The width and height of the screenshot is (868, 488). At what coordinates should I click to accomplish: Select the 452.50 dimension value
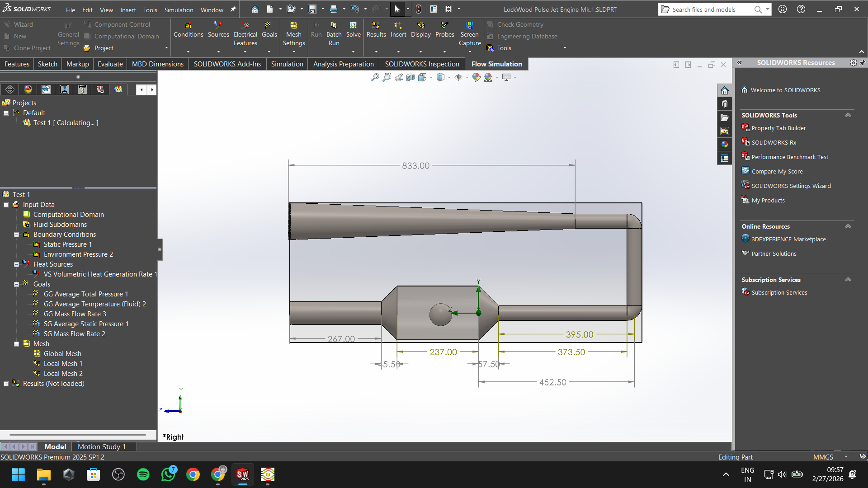(x=553, y=382)
